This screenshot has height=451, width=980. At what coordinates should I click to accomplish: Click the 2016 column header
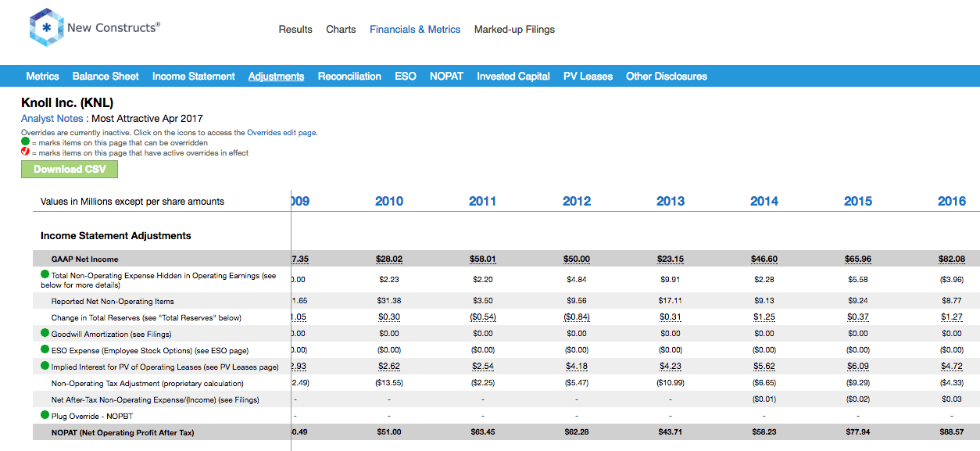952,201
